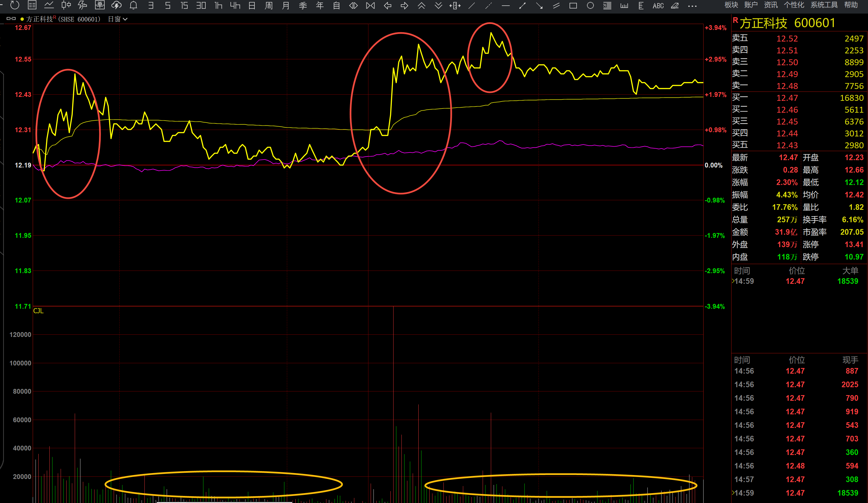The image size is (868, 503).
Task: Select the rectangle drawing tool
Action: coord(573,6)
